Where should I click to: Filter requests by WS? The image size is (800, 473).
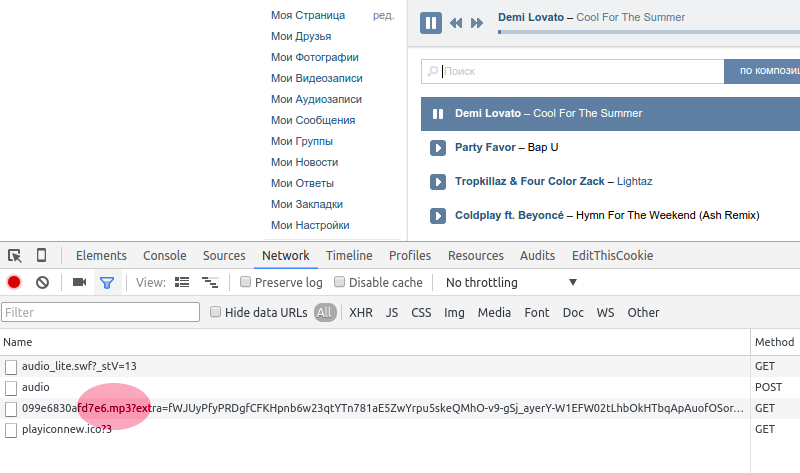(x=605, y=313)
